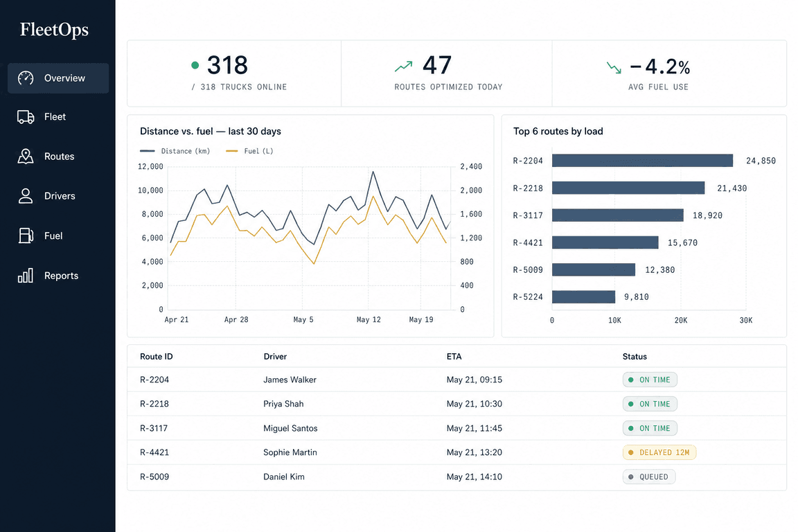Navigate to Drivers
This screenshot has height=532, width=798.
coord(60,196)
